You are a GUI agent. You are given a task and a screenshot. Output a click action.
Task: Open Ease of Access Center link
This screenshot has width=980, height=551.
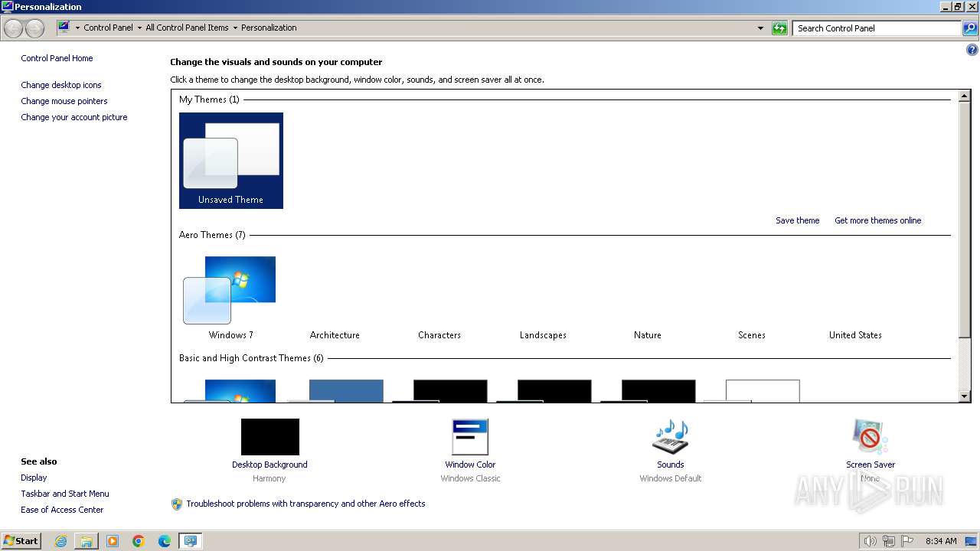pyautogui.click(x=62, y=510)
